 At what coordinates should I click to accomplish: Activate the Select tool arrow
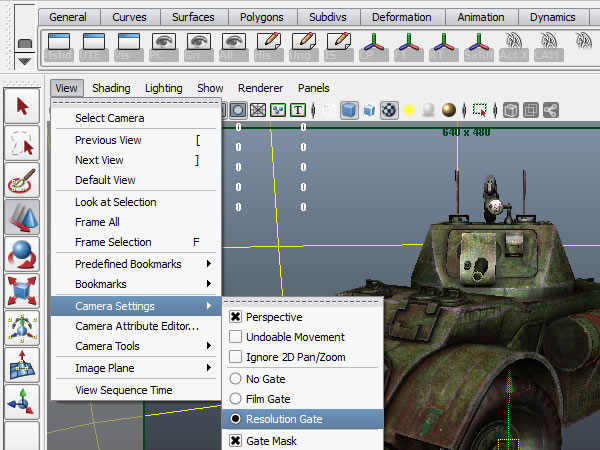pos(22,106)
